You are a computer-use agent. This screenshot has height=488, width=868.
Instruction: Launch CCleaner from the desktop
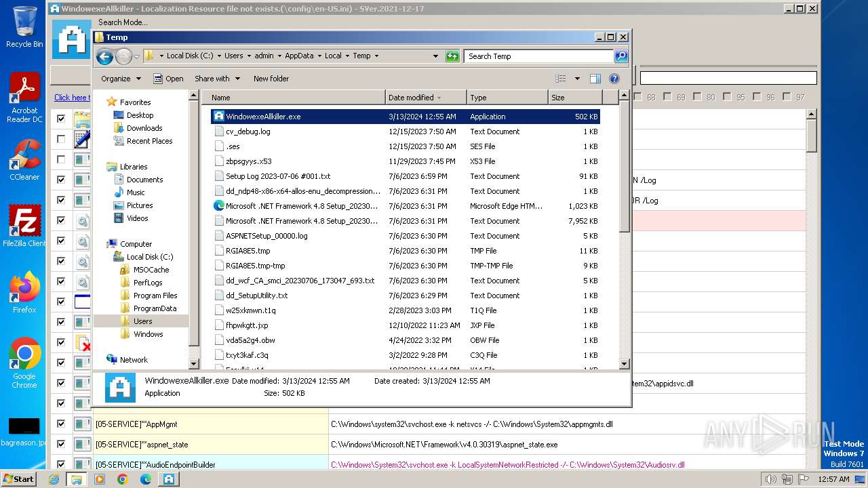24,160
